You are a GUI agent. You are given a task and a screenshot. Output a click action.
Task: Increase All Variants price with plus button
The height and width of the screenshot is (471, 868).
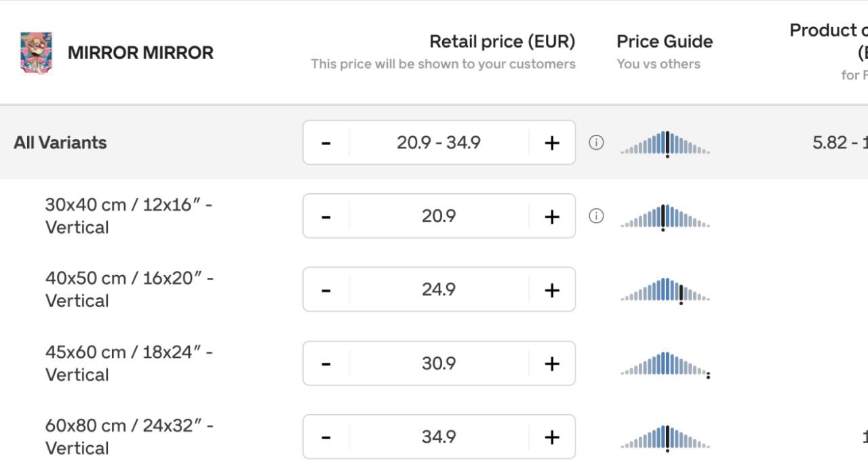(x=552, y=142)
